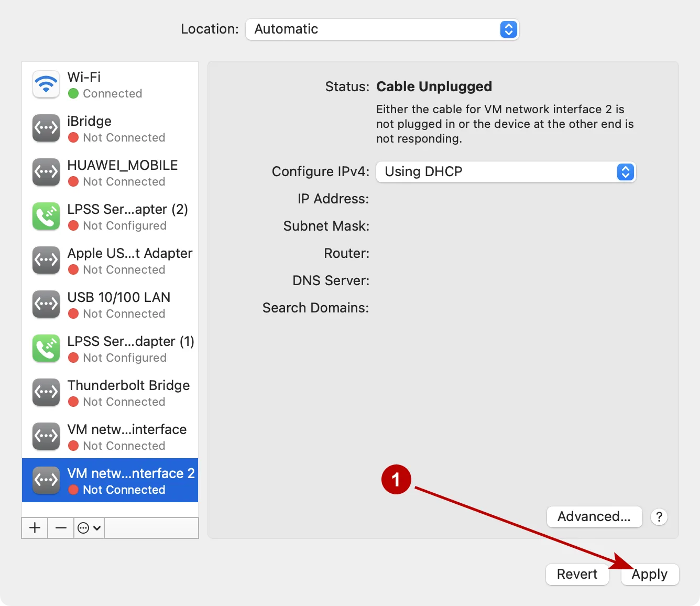
Task: Select the Apple USB Ethernet Adapter icon
Action: (x=46, y=260)
